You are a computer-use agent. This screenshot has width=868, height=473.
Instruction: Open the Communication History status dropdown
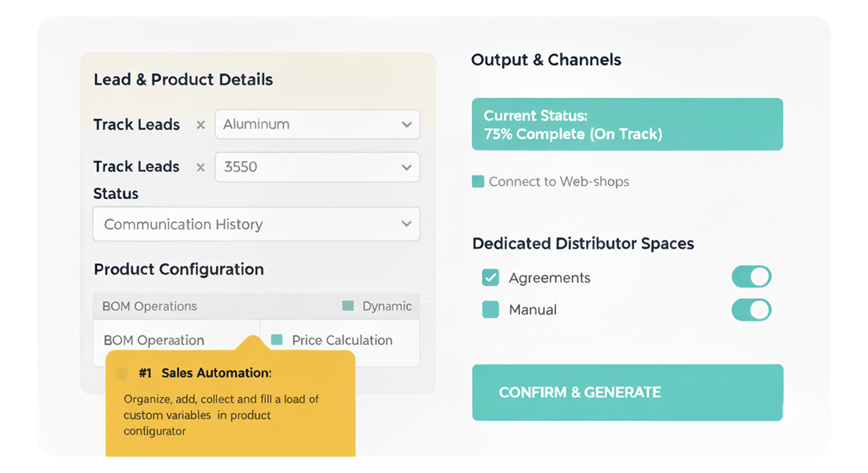click(x=256, y=224)
